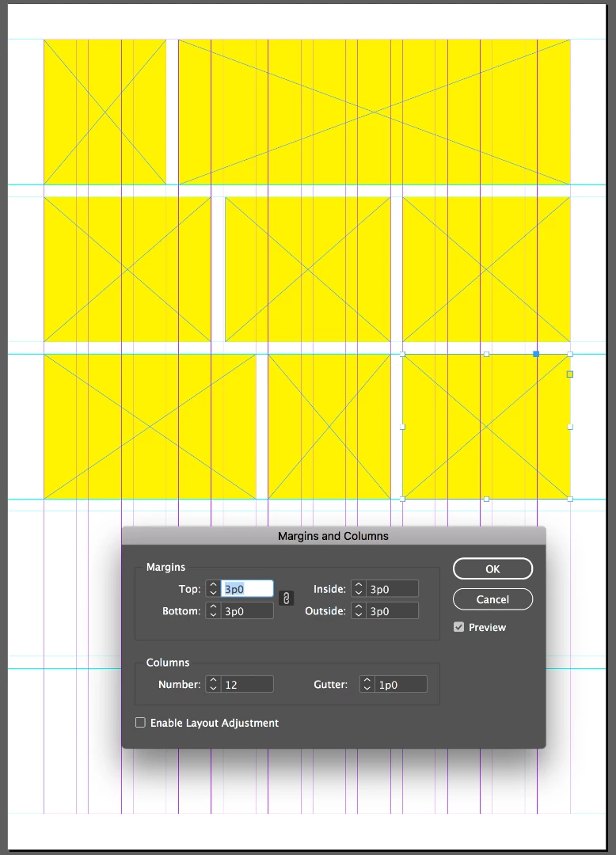This screenshot has width=616, height=855.
Task: Adjust the Outside margin stepper arrows
Action: tap(358, 610)
